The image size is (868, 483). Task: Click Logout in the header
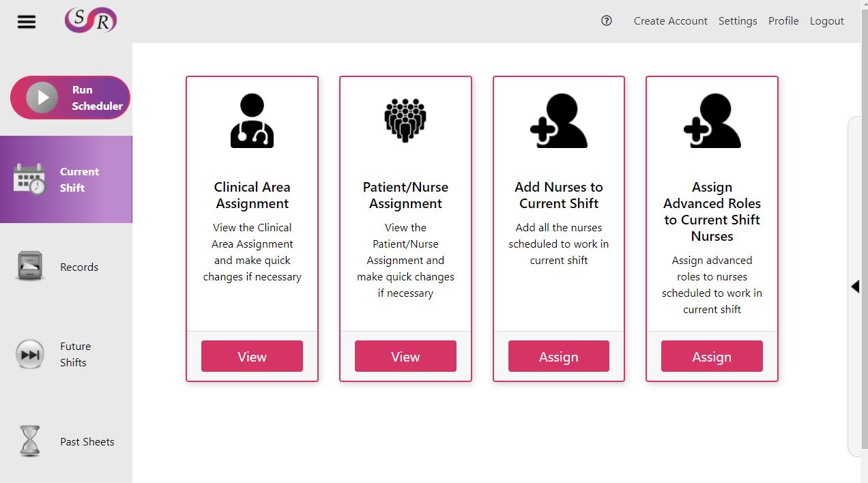(827, 21)
